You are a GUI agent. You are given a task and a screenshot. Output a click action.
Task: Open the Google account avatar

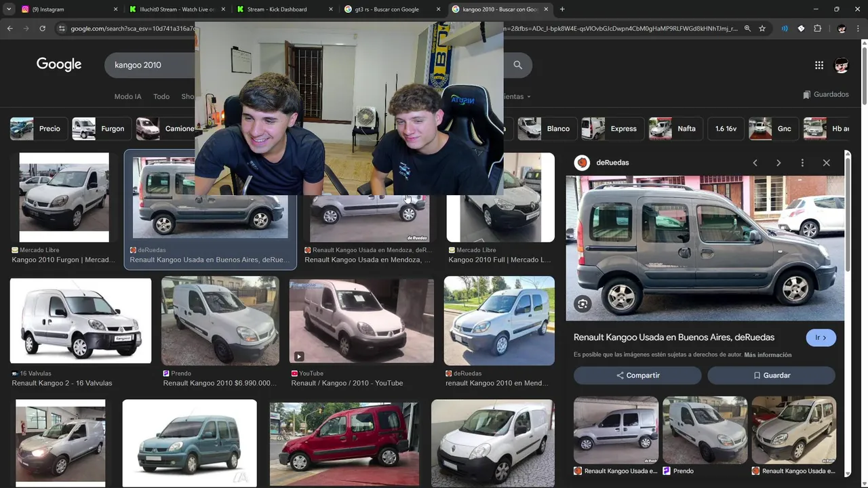[x=842, y=65]
